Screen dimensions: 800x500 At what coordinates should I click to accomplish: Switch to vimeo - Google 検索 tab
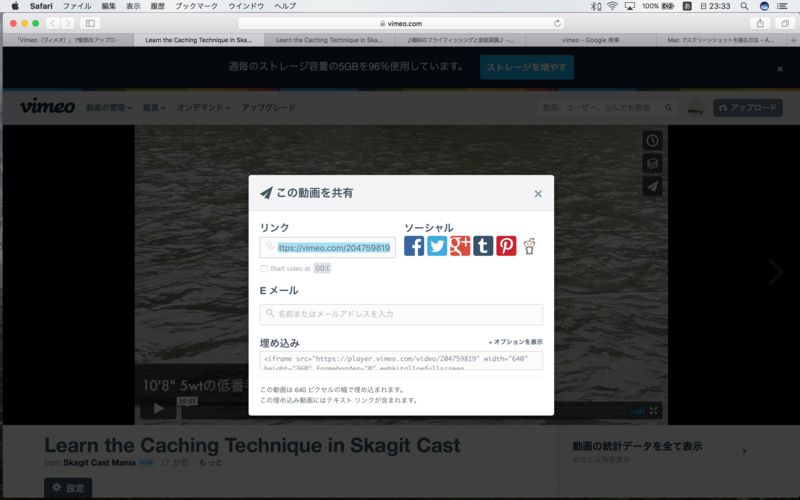591,40
